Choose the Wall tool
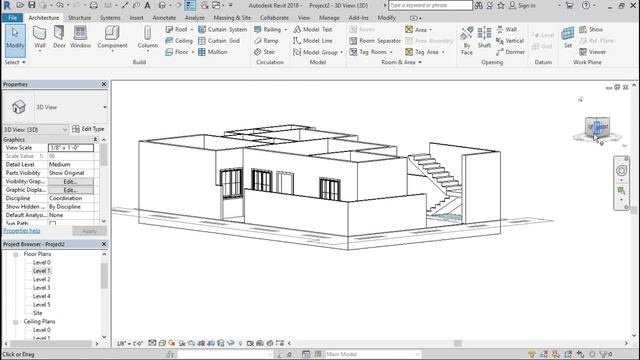 [40, 38]
